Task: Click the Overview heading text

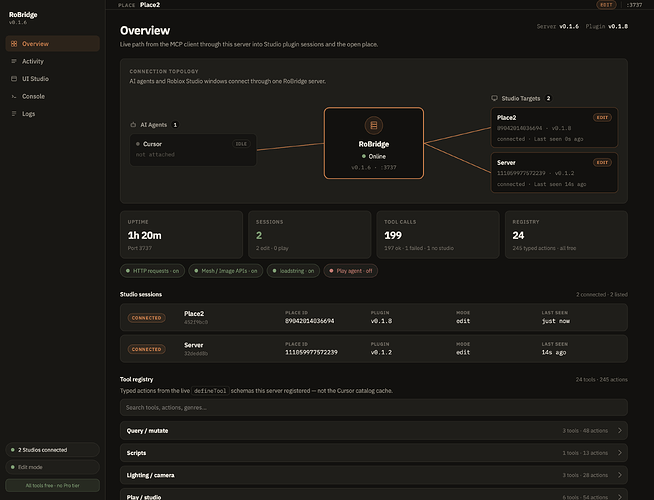Action: point(145,30)
